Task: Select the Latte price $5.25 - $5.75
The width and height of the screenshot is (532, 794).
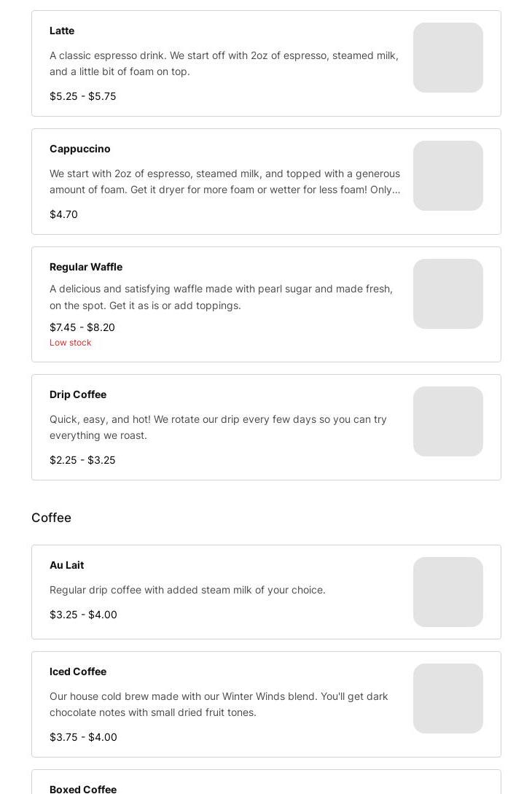Action: [x=82, y=96]
